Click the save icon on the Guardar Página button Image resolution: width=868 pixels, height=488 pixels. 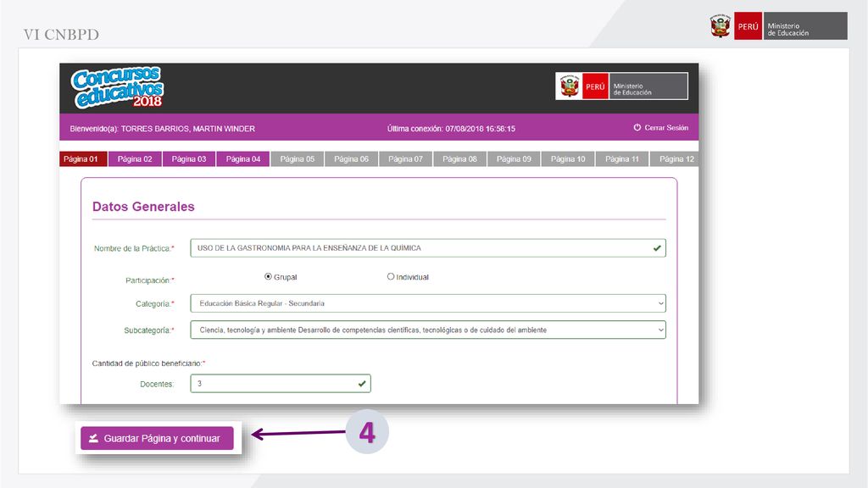pos(93,438)
